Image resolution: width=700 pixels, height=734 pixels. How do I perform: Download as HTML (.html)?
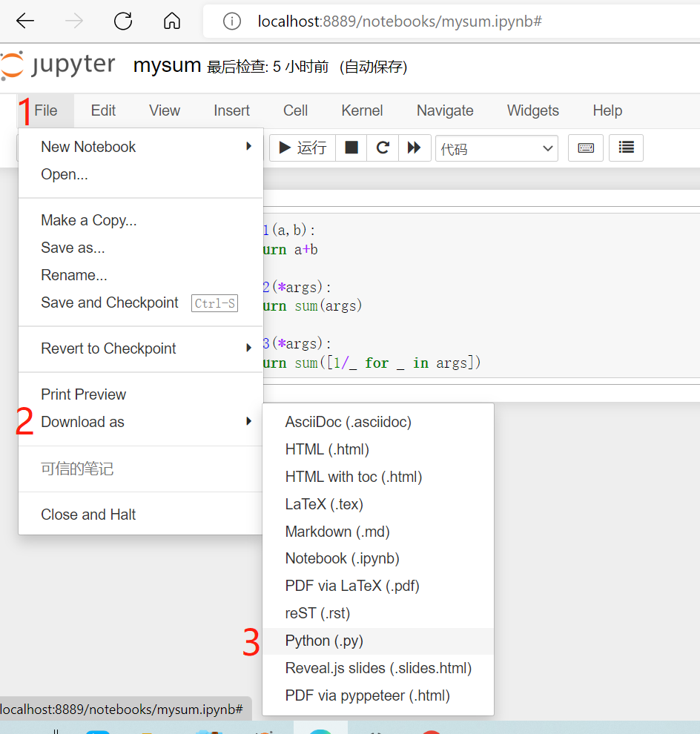click(378, 449)
